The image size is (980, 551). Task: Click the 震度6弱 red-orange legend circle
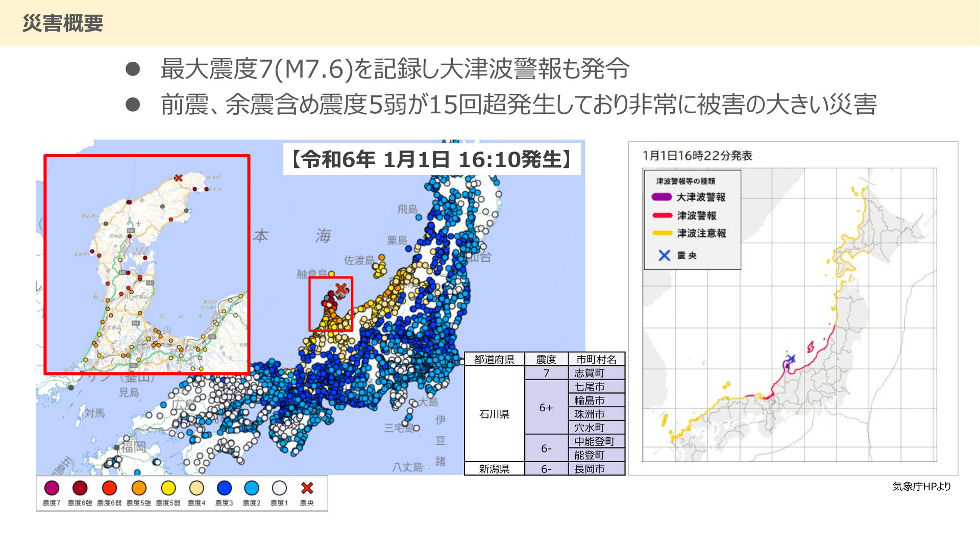(x=109, y=488)
